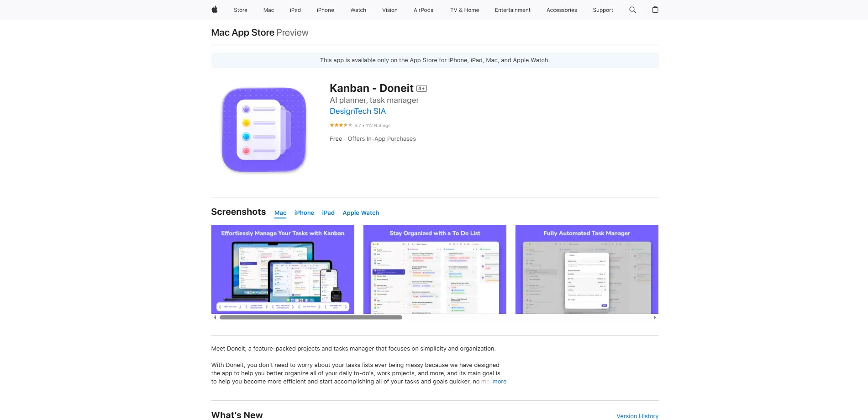Select the Apple Watch screenshots tab
The height and width of the screenshot is (420, 868).
361,213
